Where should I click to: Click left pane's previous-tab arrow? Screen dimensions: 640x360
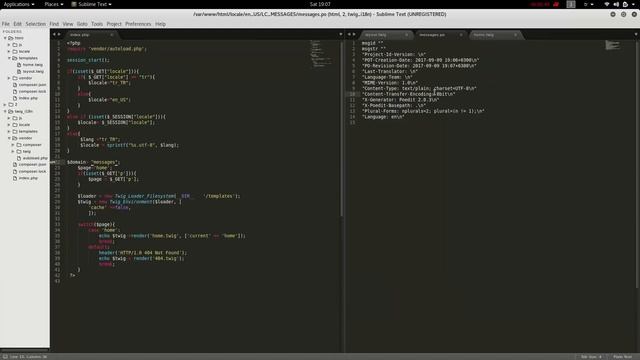point(54,34)
